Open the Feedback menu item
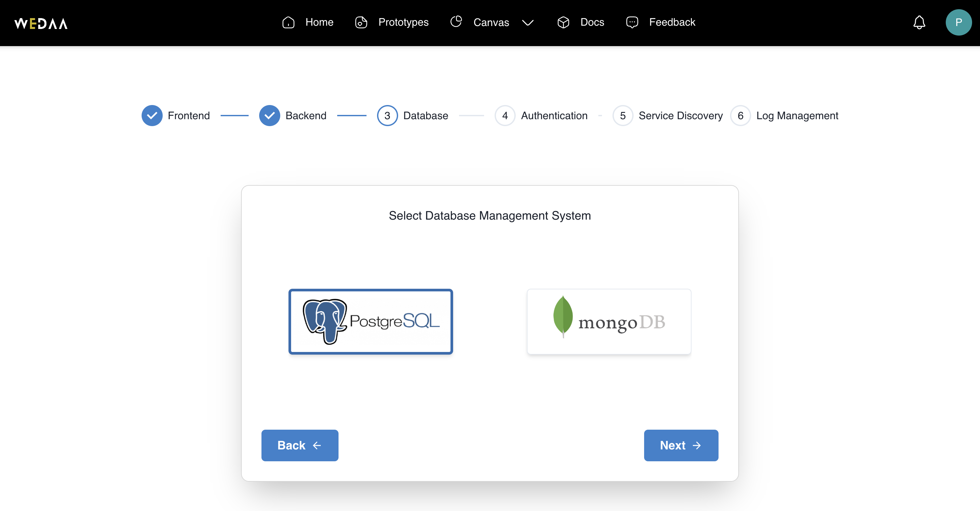 [x=672, y=22]
